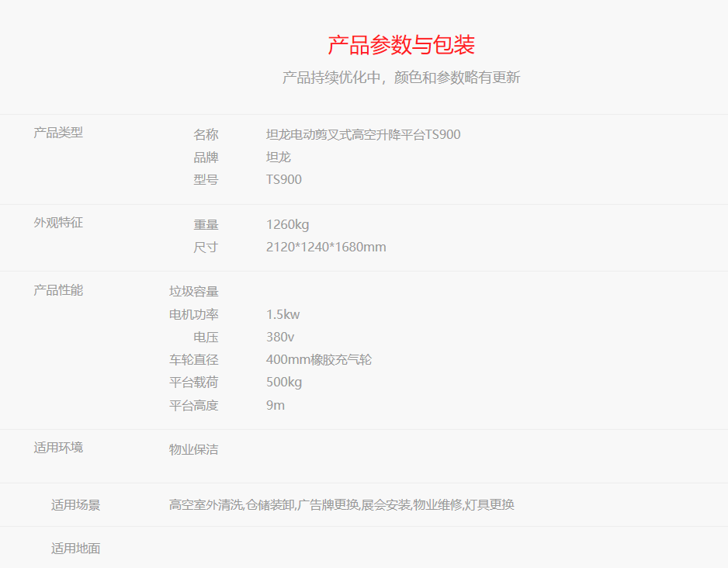
Task: Select the platform height value 9m
Action: (x=276, y=405)
